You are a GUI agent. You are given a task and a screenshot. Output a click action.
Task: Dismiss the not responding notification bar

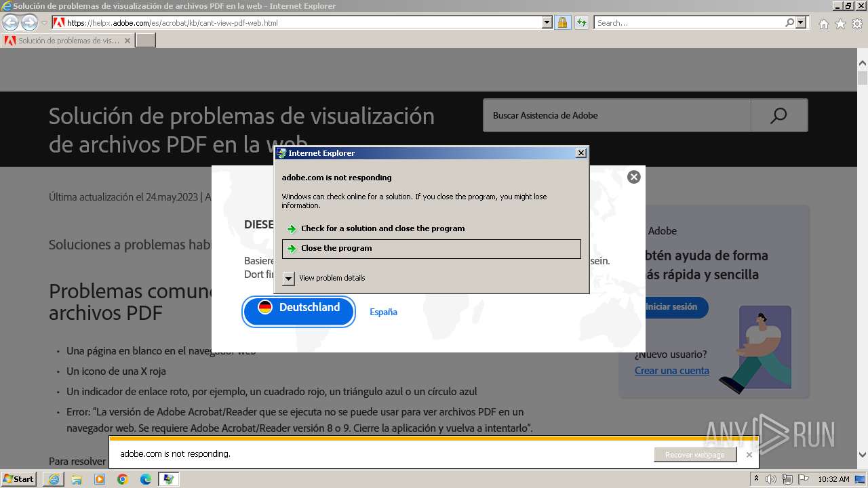coord(749,455)
